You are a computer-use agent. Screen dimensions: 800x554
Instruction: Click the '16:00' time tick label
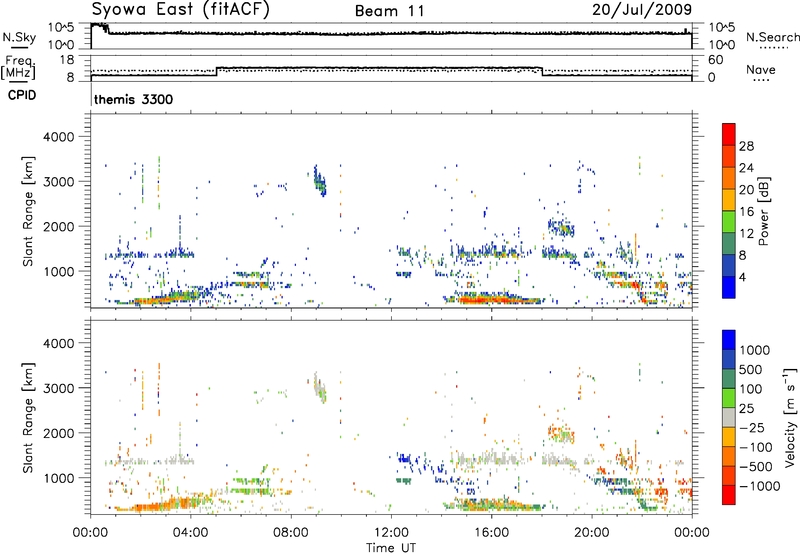pyautogui.click(x=491, y=533)
